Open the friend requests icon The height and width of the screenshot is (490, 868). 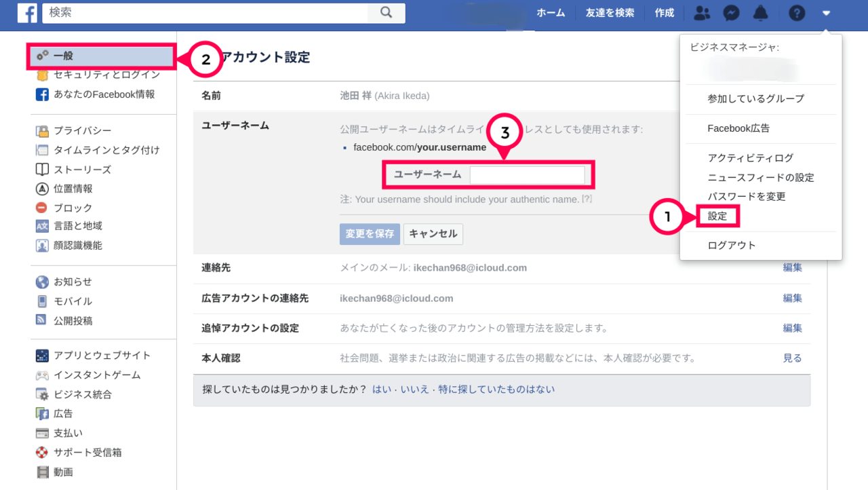pyautogui.click(x=703, y=13)
